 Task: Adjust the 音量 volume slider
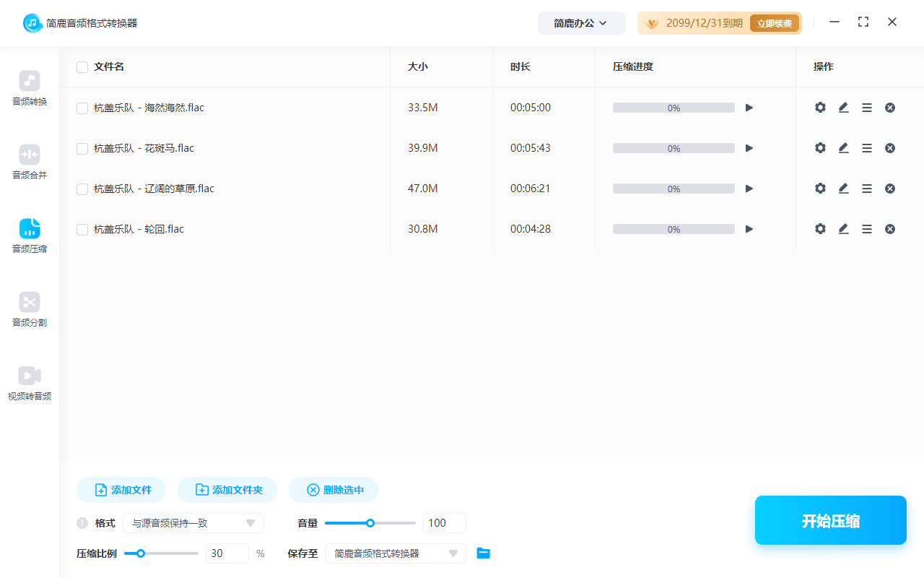(x=370, y=522)
